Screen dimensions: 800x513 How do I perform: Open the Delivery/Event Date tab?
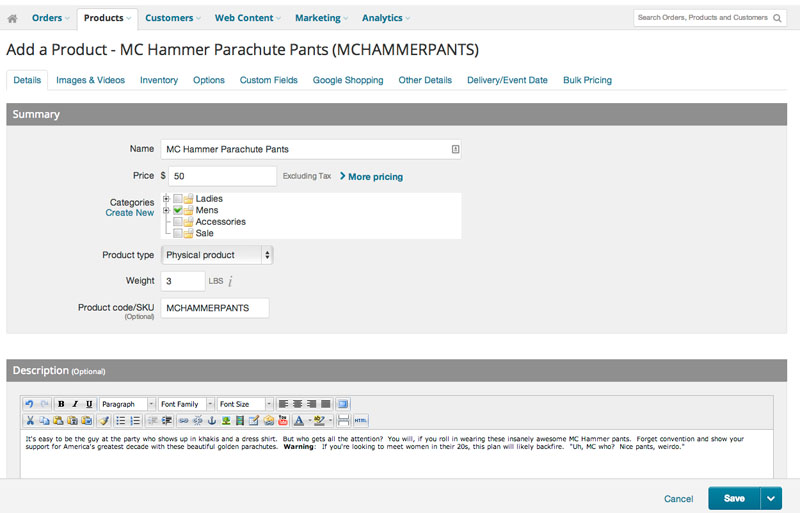pos(507,80)
